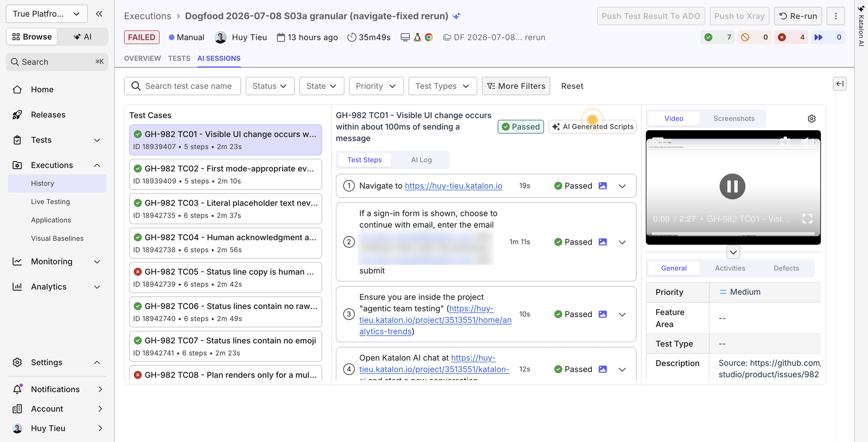Open video settings gear icon
The height and width of the screenshot is (442, 868).
[x=812, y=119]
